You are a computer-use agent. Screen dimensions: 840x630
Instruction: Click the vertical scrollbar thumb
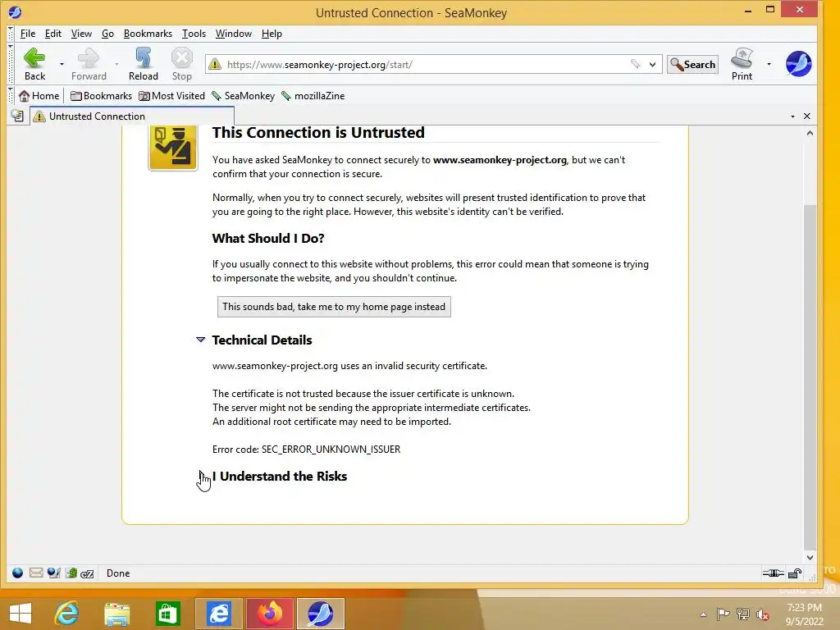coord(810,376)
